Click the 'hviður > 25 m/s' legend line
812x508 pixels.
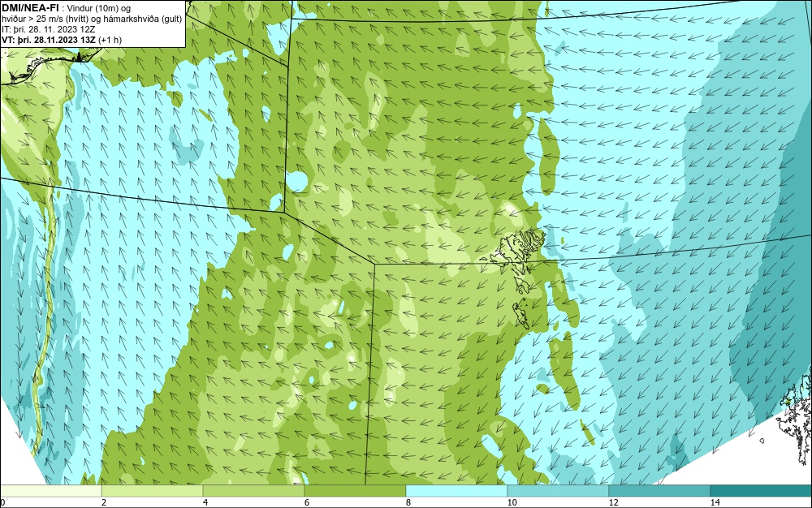(92, 19)
